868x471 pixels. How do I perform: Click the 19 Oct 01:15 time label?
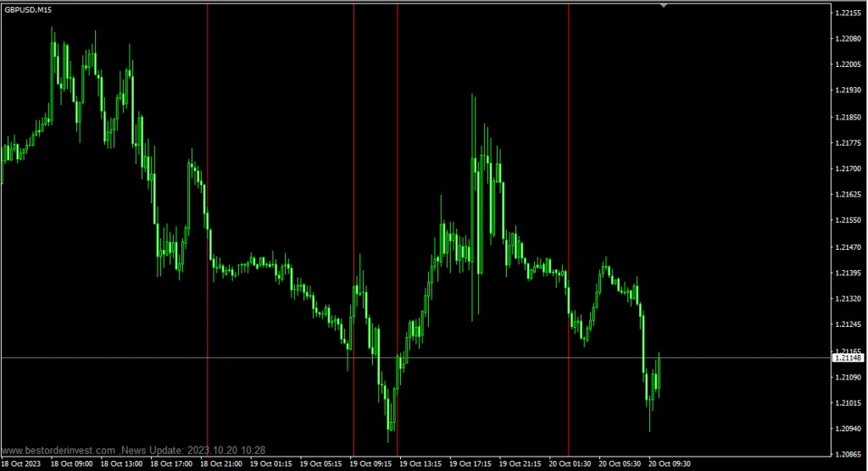click(x=270, y=464)
